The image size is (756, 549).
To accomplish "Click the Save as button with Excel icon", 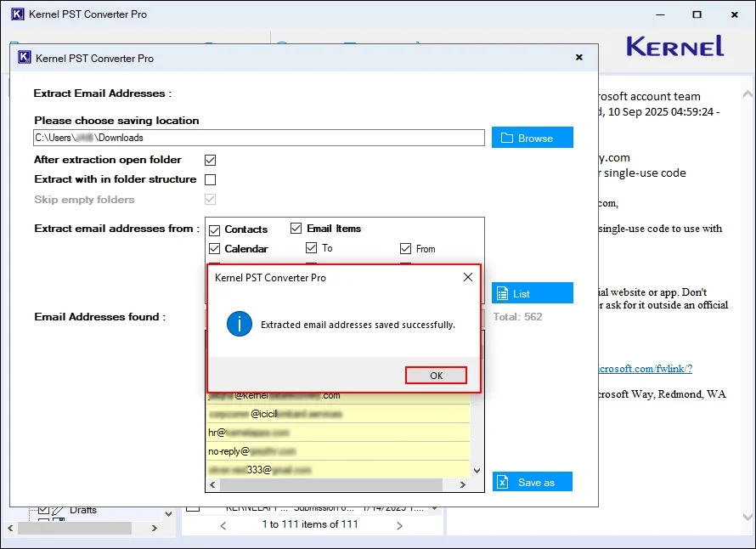I will click(532, 482).
